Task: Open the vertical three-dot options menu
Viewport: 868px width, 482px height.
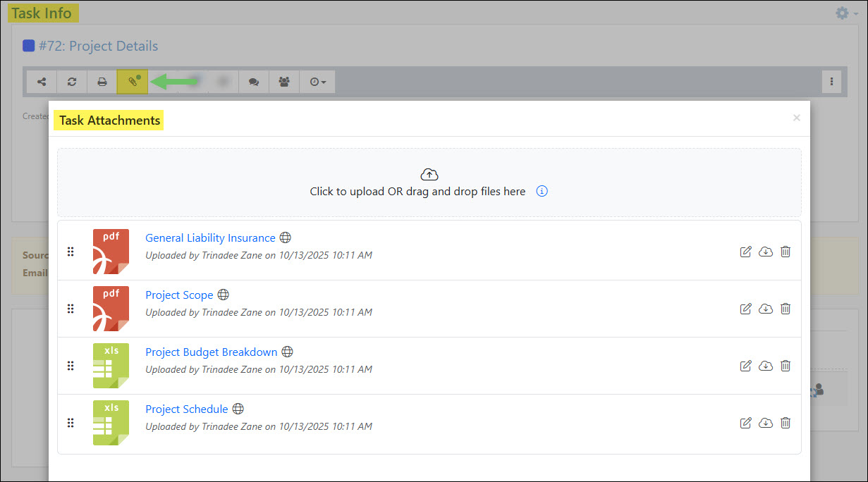Action: [x=831, y=82]
